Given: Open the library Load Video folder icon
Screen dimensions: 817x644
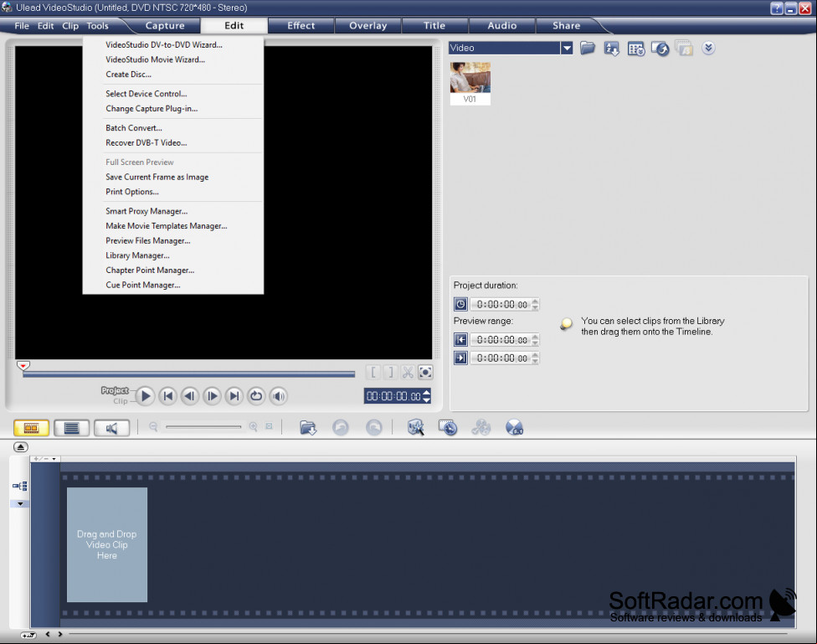Looking at the screenshot, I should pos(588,48).
